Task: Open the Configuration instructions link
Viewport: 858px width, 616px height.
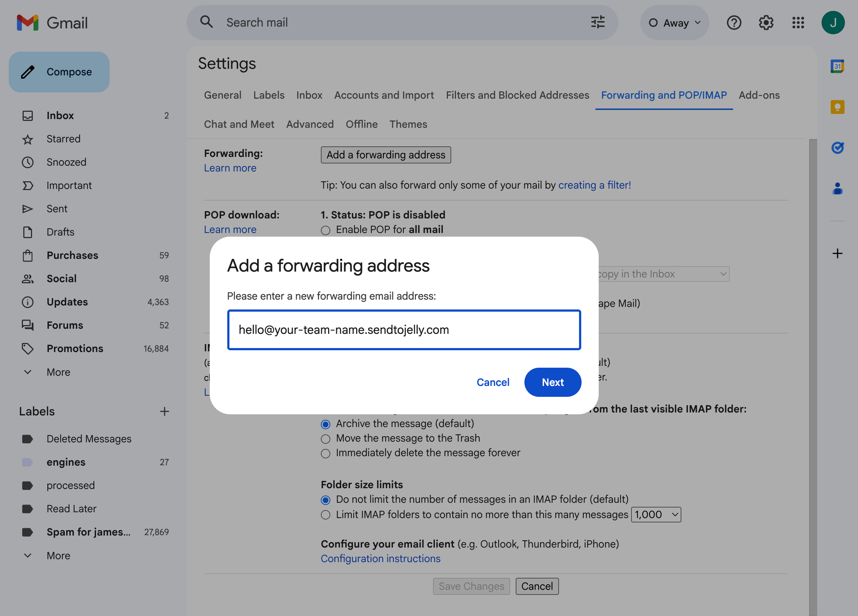Action: coord(381,558)
